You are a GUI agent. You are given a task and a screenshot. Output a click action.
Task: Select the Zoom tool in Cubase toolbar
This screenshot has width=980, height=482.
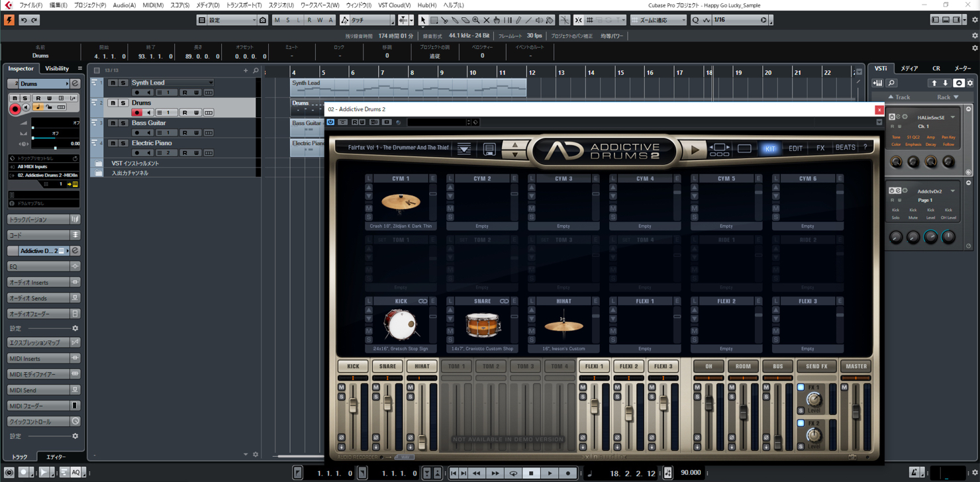pos(475,21)
